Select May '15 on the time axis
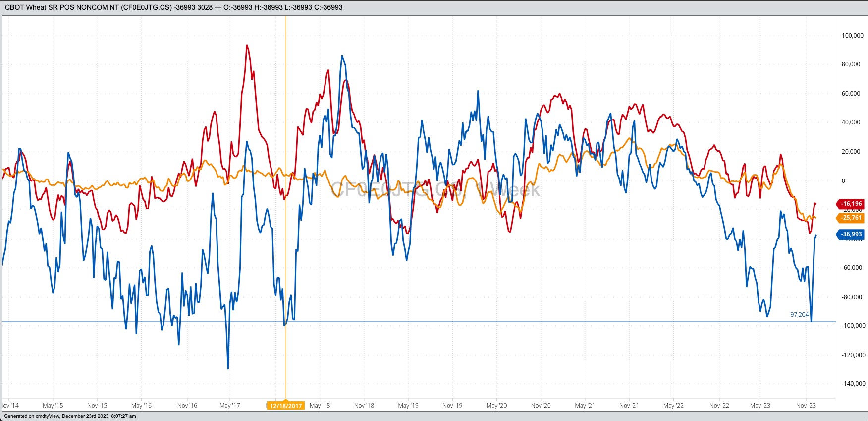868x421 pixels. pos(53,406)
